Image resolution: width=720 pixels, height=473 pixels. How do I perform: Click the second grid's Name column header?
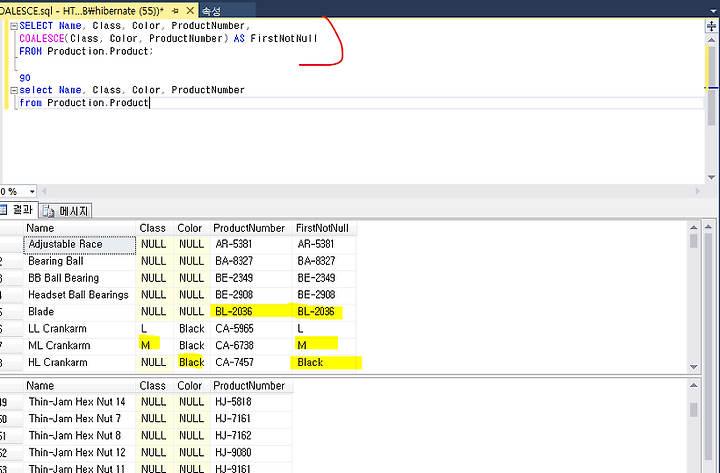click(79, 386)
